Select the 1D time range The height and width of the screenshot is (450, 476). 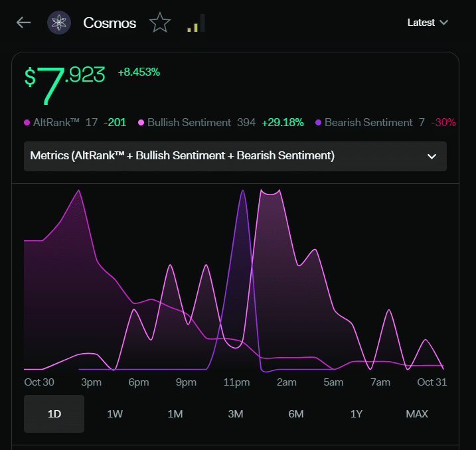(54, 413)
